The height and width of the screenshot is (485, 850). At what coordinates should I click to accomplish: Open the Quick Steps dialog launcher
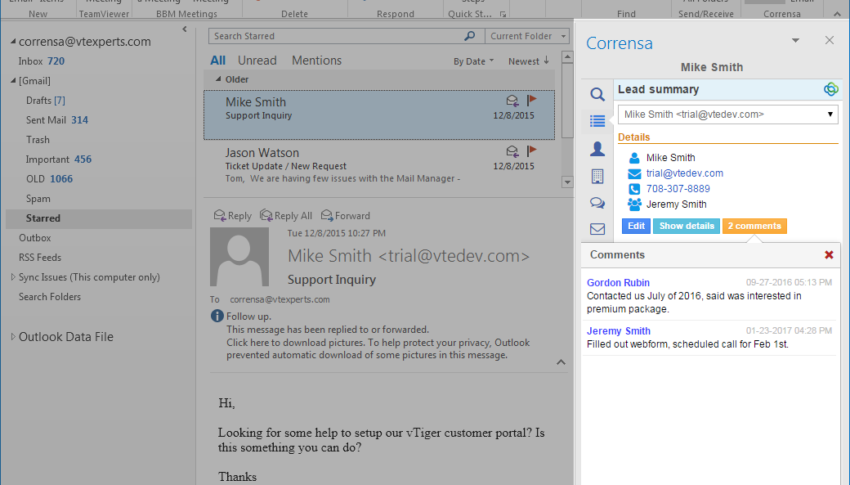pos(503,14)
